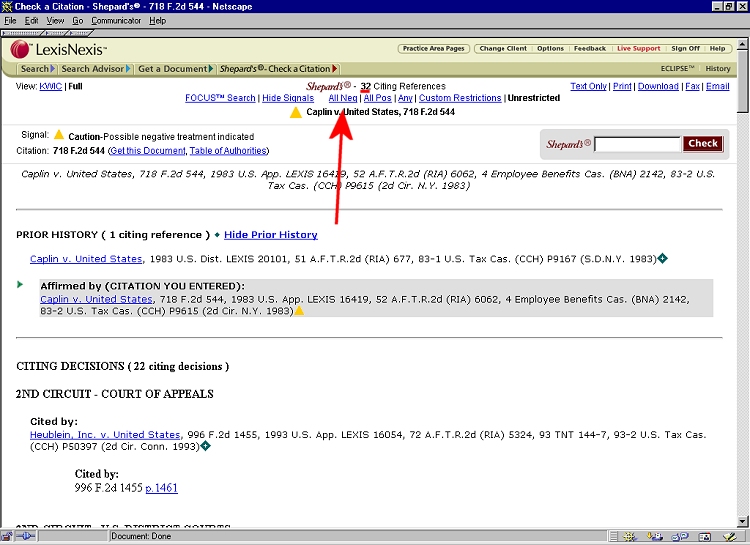Click the green arrow beside Affirmed by
The width and height of the screenshot is (750, 545).
[x=20, y=285]
